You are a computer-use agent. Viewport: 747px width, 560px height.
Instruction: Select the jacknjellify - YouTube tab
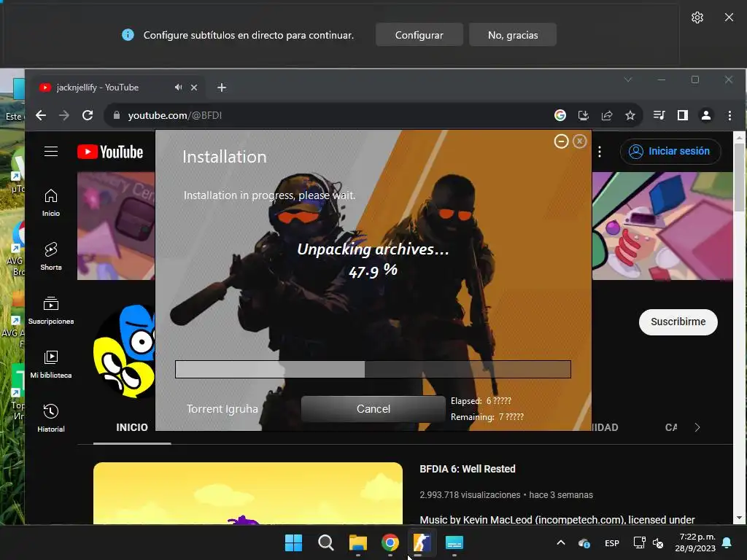[x=117, y=87]
